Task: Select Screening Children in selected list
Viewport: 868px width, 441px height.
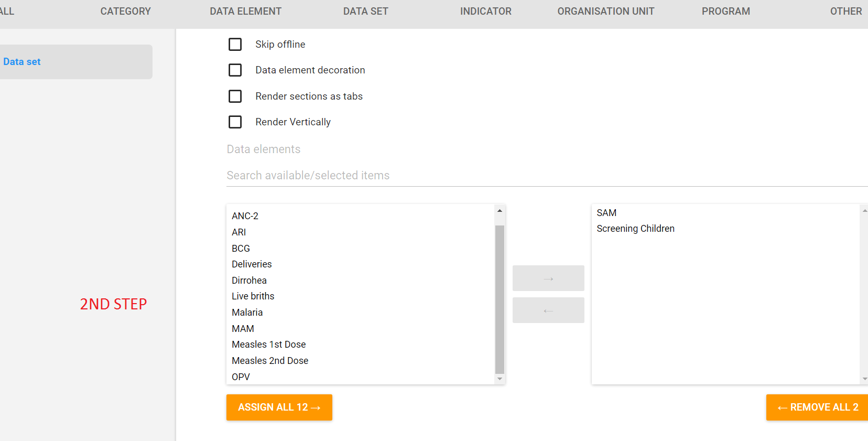Action: pyautogui.click(x=635, y=229)
